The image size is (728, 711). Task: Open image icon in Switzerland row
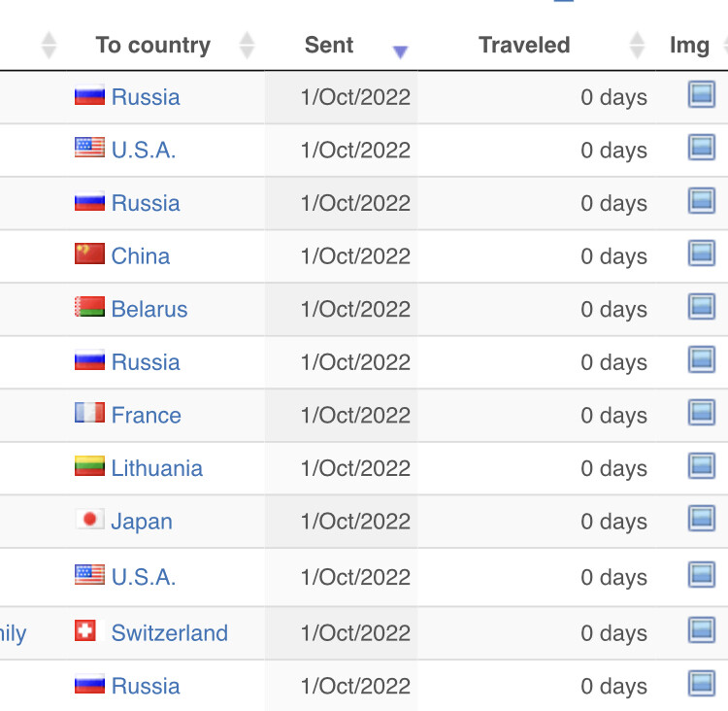(x=701, y=629)
